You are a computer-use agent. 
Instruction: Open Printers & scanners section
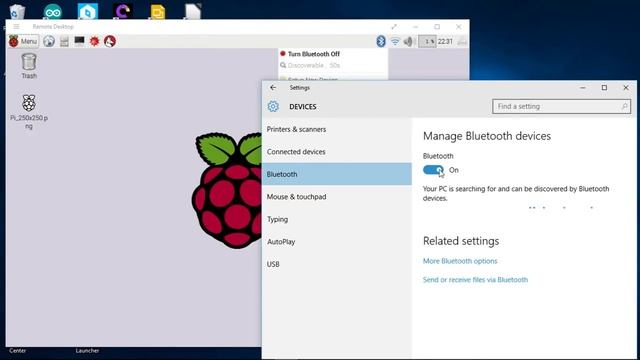pyautogui.click(x=337, y=129)
